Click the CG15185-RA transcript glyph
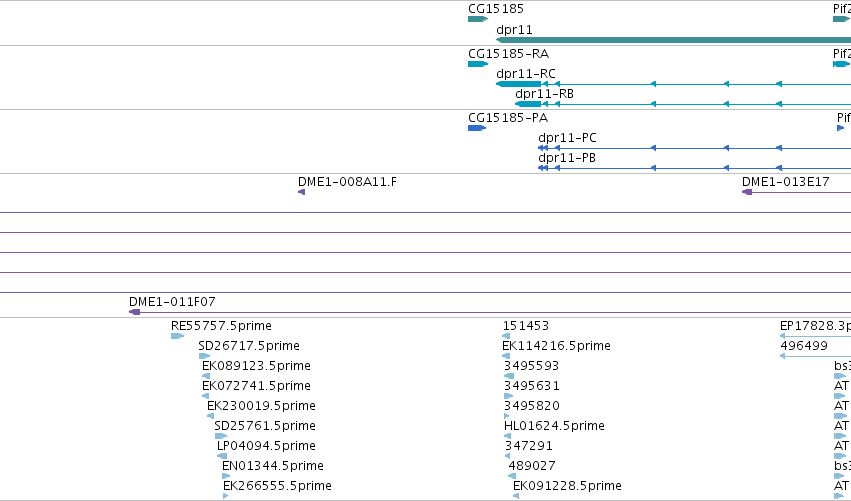 478,64
